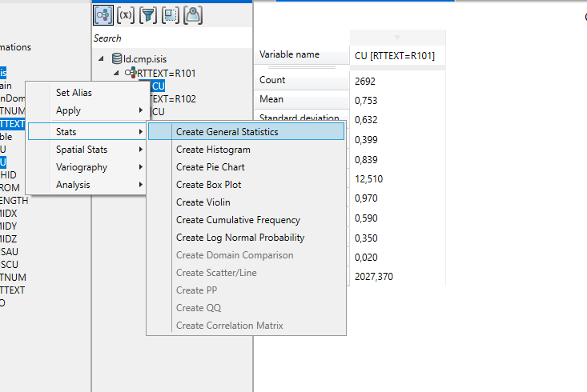Image resolution: width=587 pixels, height=392 pixels.
Task: Select SCU item in left list
Action: click(9, 265)
